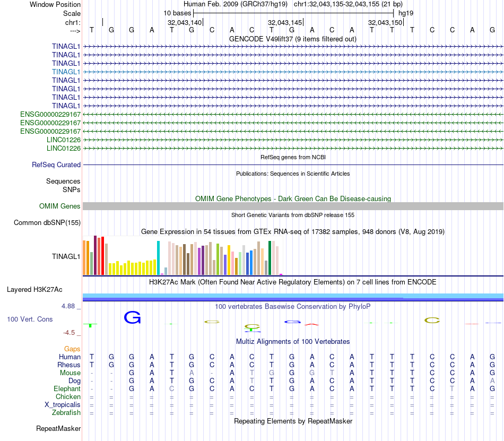The image size is (504, 441).
Task: Click the ---> base sequence direction label
Action: click(x=75, y=31)
